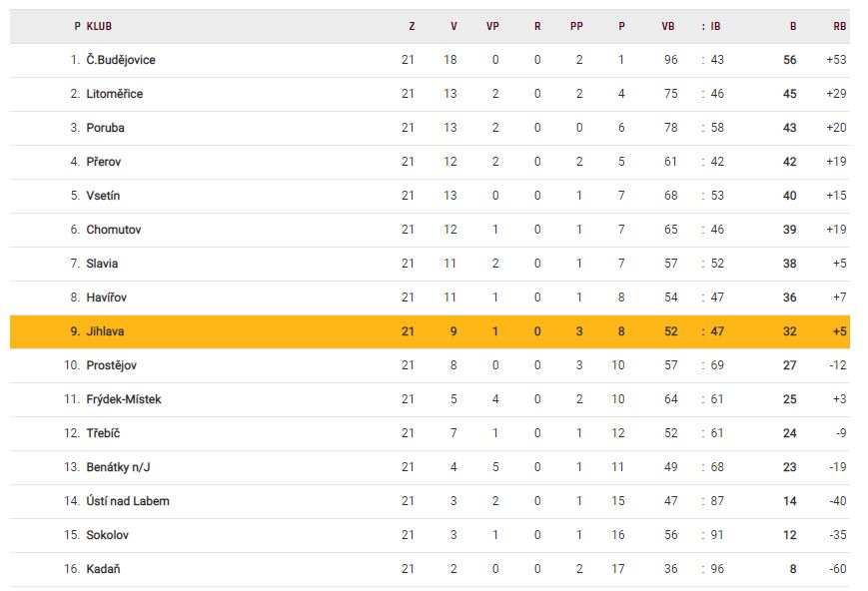This screenshot has width=868, height=591.
Task: Open the Havířov team link
Action: click(x=106, y=297)
